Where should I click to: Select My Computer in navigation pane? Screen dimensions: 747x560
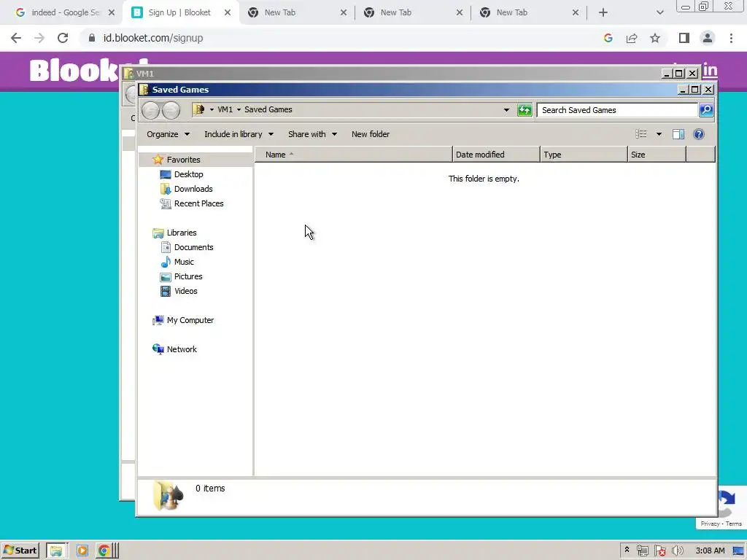[x=190, y=321]
